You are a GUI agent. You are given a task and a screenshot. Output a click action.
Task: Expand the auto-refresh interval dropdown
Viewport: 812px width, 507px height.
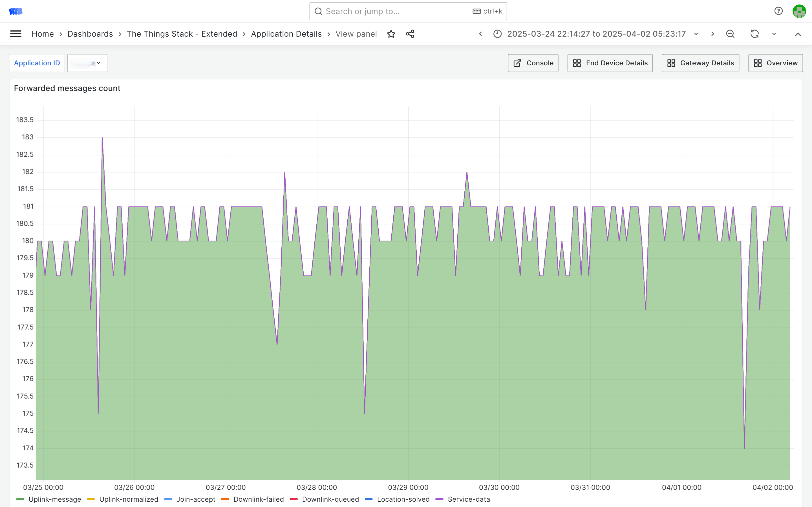[x=774, y=34]
